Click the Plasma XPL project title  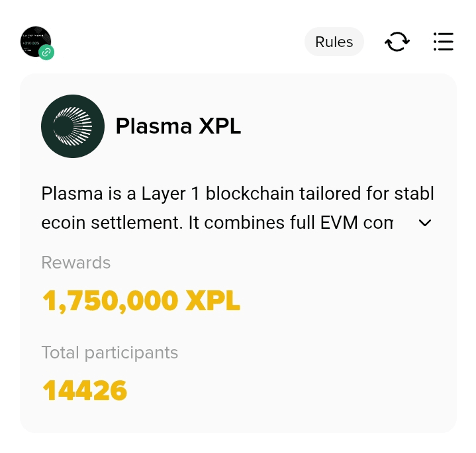click(x=178, y=126)
